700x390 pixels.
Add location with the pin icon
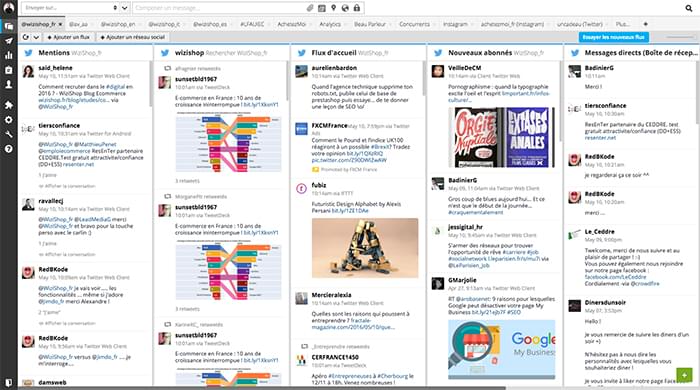(x=333, y=8)
